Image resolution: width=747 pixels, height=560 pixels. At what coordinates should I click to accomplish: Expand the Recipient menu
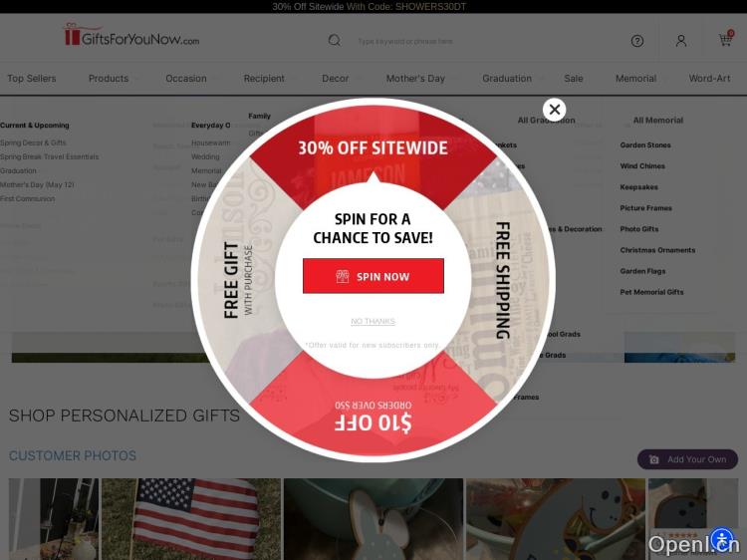point(264,78)
